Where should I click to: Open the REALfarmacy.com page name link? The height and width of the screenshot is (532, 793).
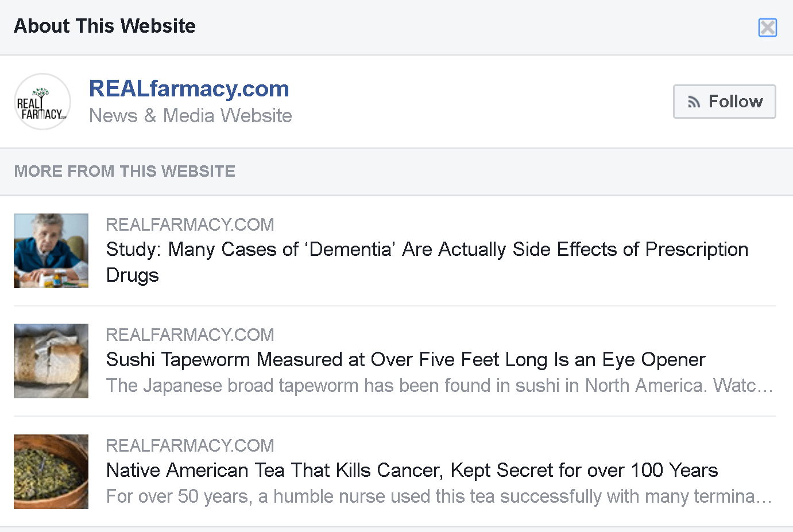pyautogui.click(x=189, y=89)
